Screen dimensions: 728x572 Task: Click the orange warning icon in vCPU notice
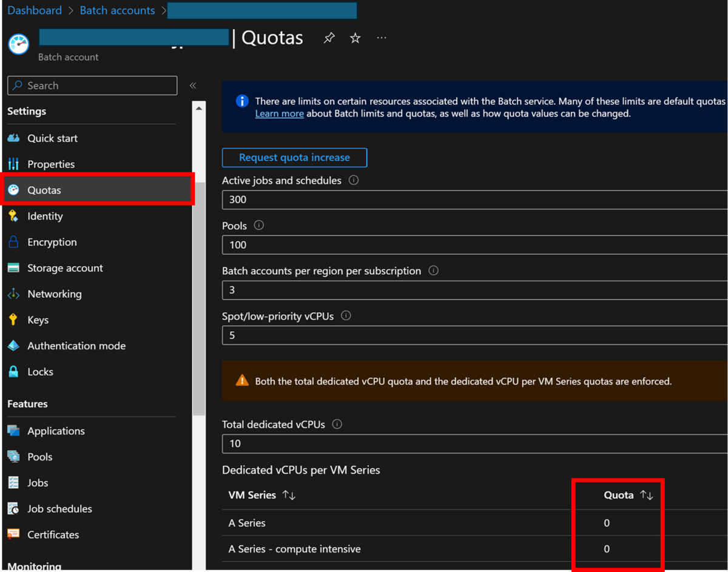tap(242, 381)
